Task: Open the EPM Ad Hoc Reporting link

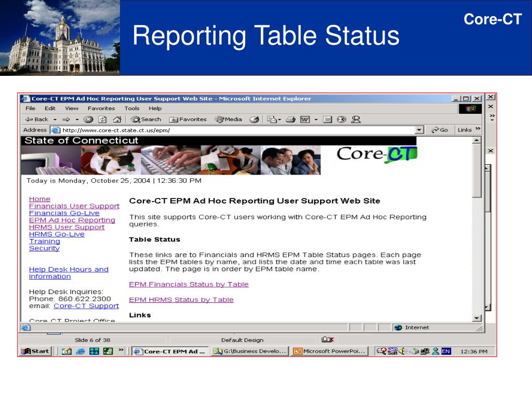Action: (x=72, y=220)
